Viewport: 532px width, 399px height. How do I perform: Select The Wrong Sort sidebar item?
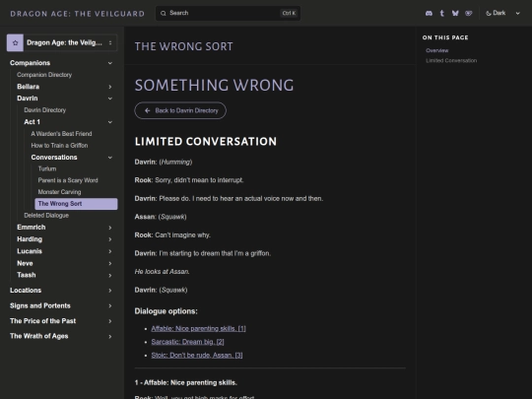pyautogui.click(x=76, y=204)
